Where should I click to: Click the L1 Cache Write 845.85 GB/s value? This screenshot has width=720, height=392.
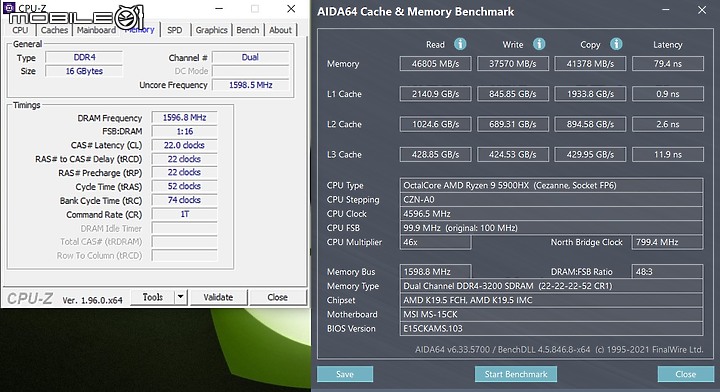[x=513, y=94]
